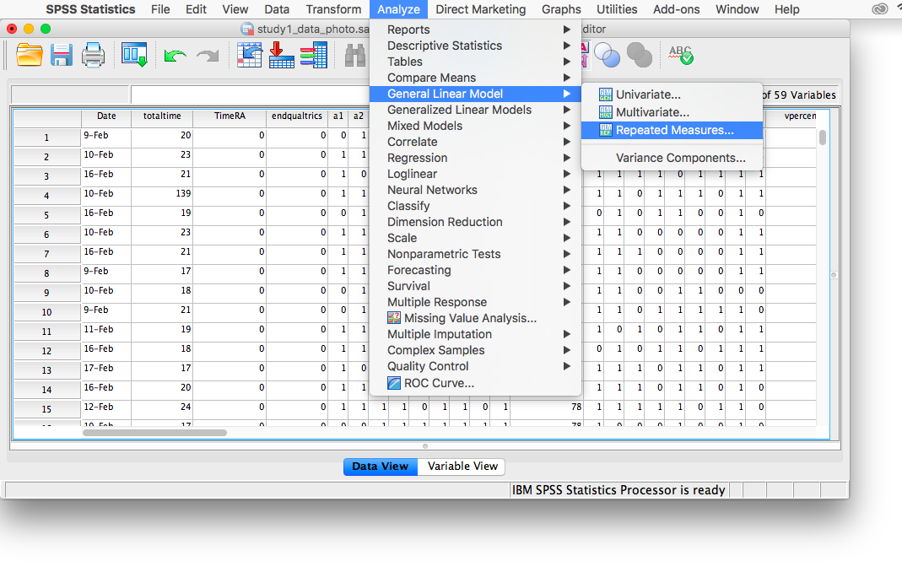Open the Variables info toolbar icon
902x588 pixels.
pyautogui.click(x=314, y=56)
